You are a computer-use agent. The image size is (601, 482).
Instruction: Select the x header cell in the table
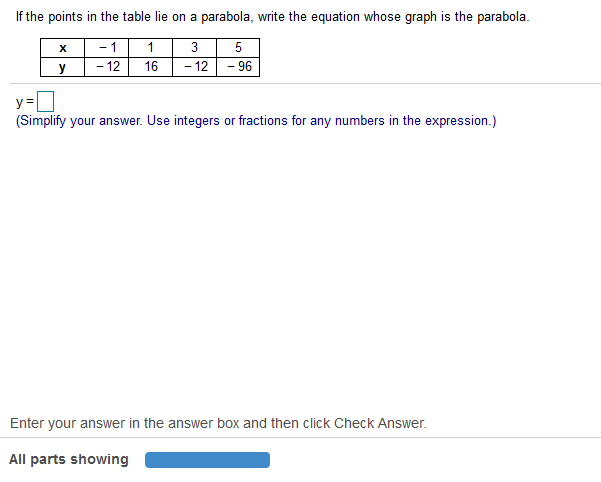tap(62, 48)
